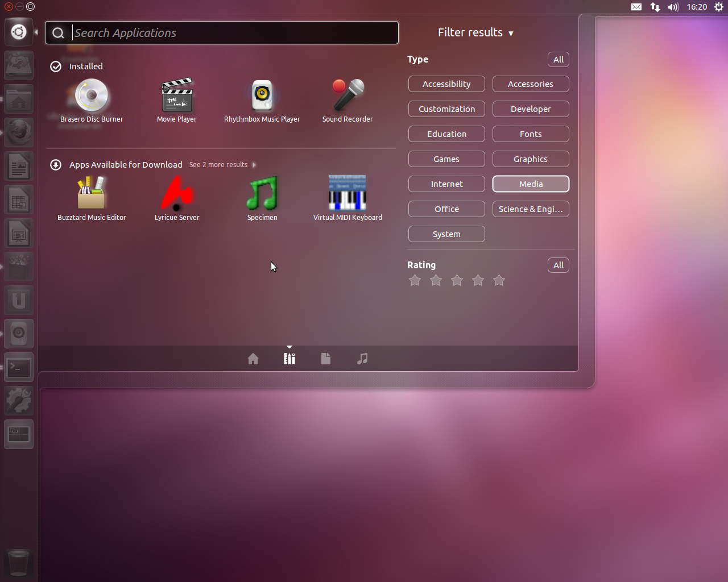This screenshot has height=582, width=728.
Task: Open LibreOffice Impress in the launcher
Action: 19,233
